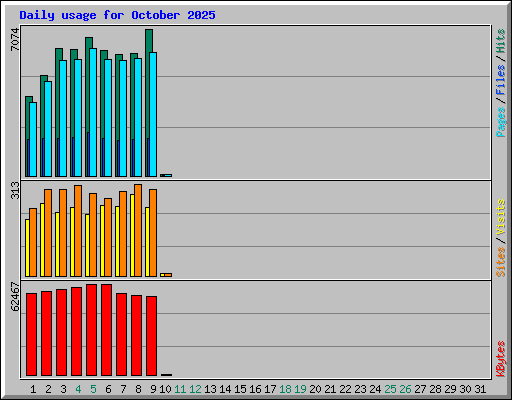Click day label 3 on the x-axis
The height and width of the screenshot is (400, 512).
63,389
